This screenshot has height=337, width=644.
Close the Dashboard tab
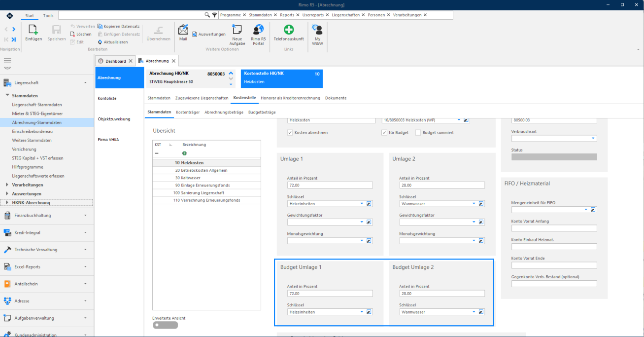[x=131, y=61]
